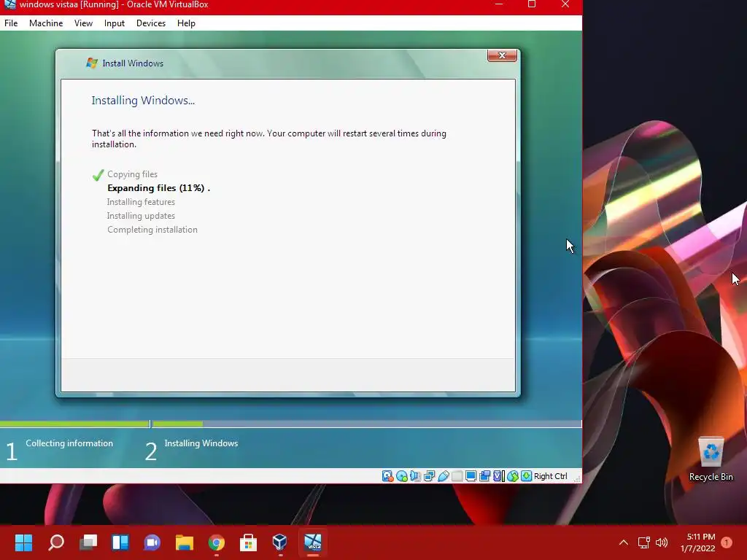This screenshot has width=747, height=560.
Task: Click the Installing Windows progress bar segment
Action: (x=367, y=424)
